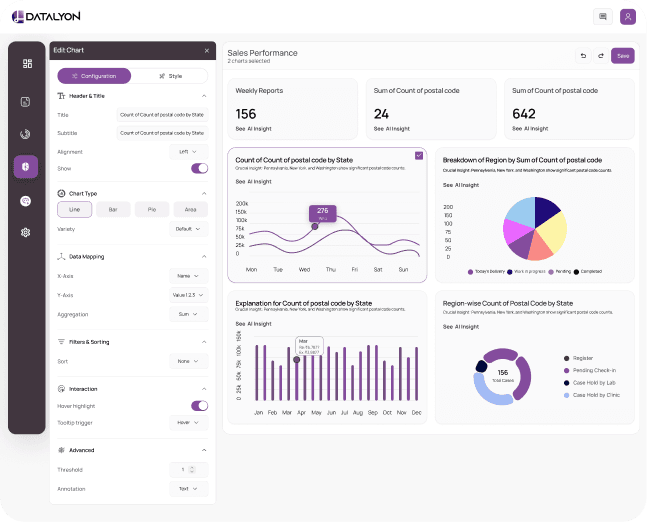
Task: Click the redo arrow icon
Action: coord(601,56)
